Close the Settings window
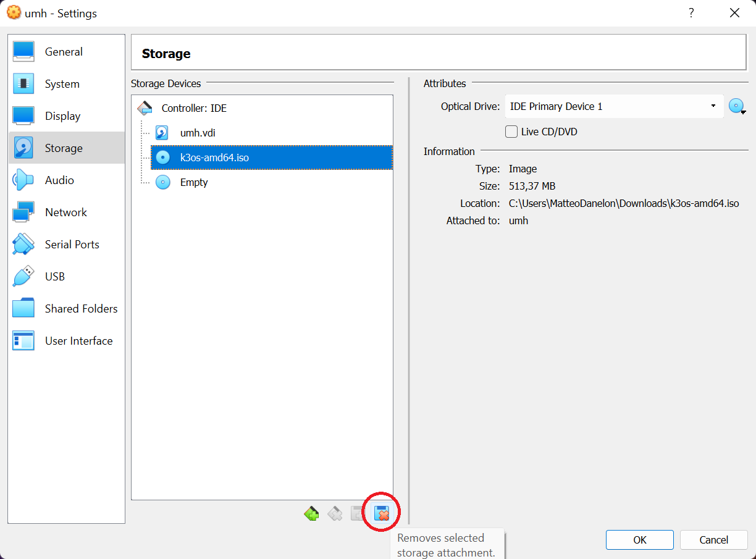The image size is (756, 559). (x=734, y=12)
